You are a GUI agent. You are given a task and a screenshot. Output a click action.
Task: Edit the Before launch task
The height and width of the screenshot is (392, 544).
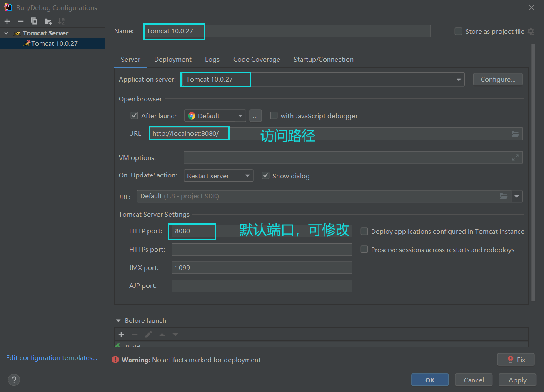[148, 335]
